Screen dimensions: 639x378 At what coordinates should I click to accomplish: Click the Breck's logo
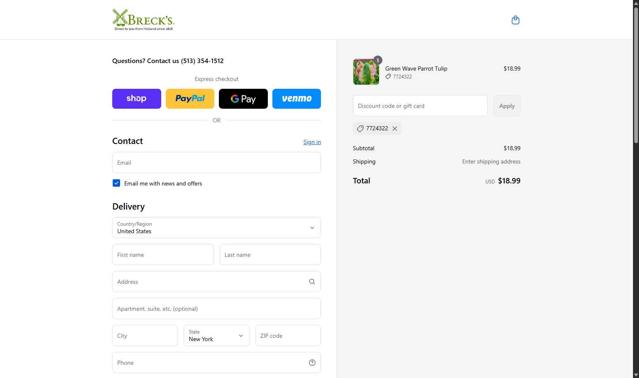(143, 20)
